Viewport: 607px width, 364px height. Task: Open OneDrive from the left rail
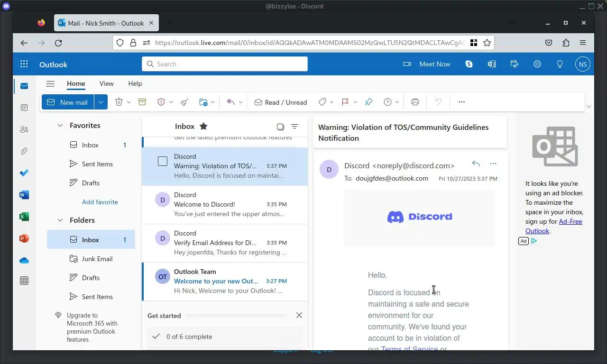point(24,260)
